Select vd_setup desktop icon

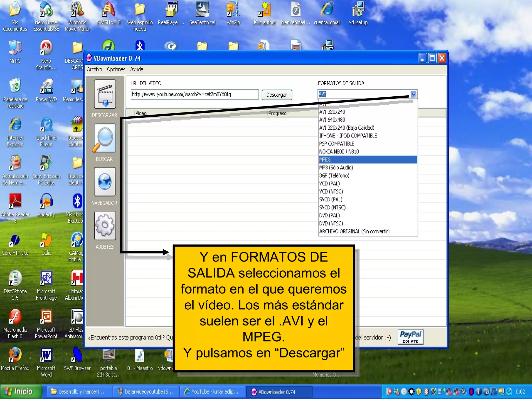click(x=358, y=14)
